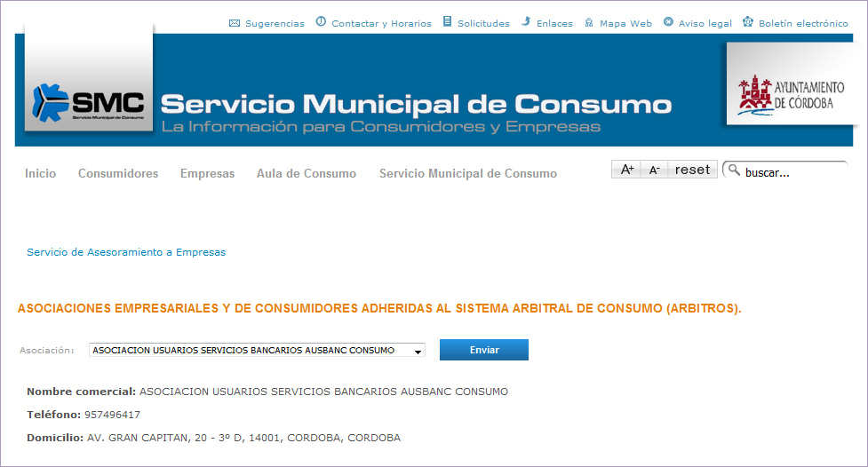Click the Servicio Municipal de Consumo banner title
The height and width of the screenshot is (467, 868).
(x=417, y=104)
